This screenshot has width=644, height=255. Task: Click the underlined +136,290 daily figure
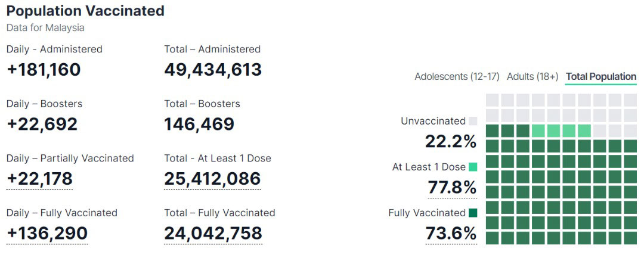click(x=47, y=233)
